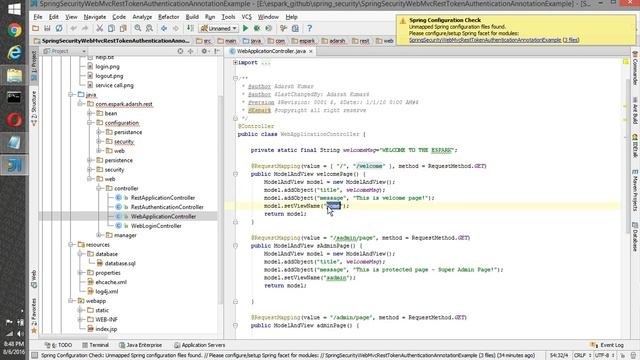The width and height of the screenshot is (640, 360).
Task: Click the Redo toolbar arrow
Action: 85,29
